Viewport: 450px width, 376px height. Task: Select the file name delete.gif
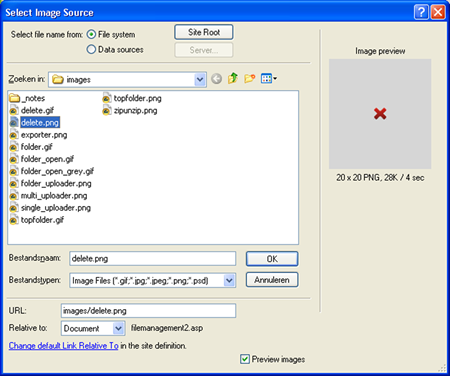tap(37, 110)
